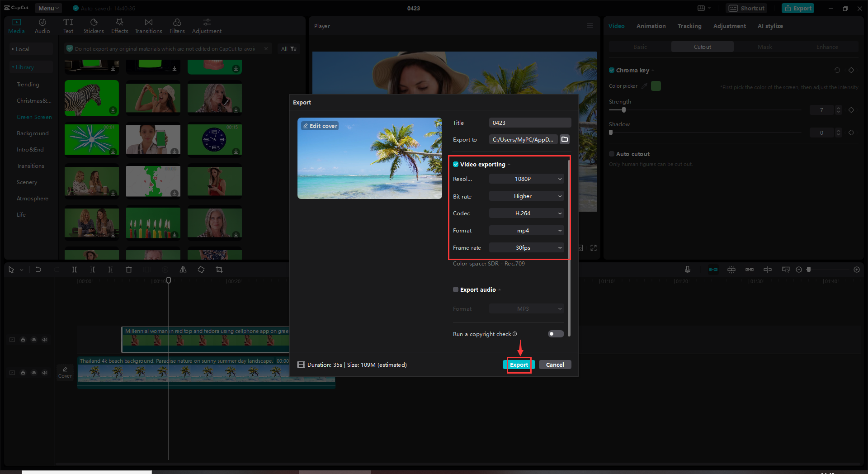
Task: Select the Mirror tool above the timeline
Action: coord(183,269)
